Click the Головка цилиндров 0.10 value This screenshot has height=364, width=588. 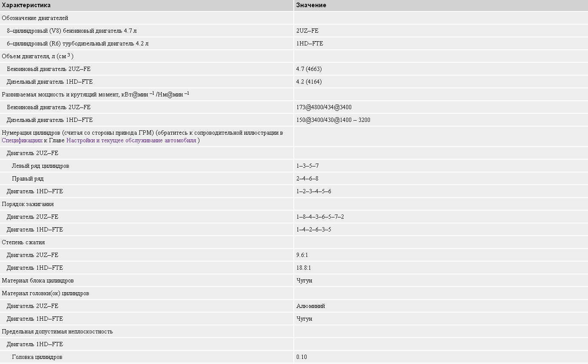301,357
